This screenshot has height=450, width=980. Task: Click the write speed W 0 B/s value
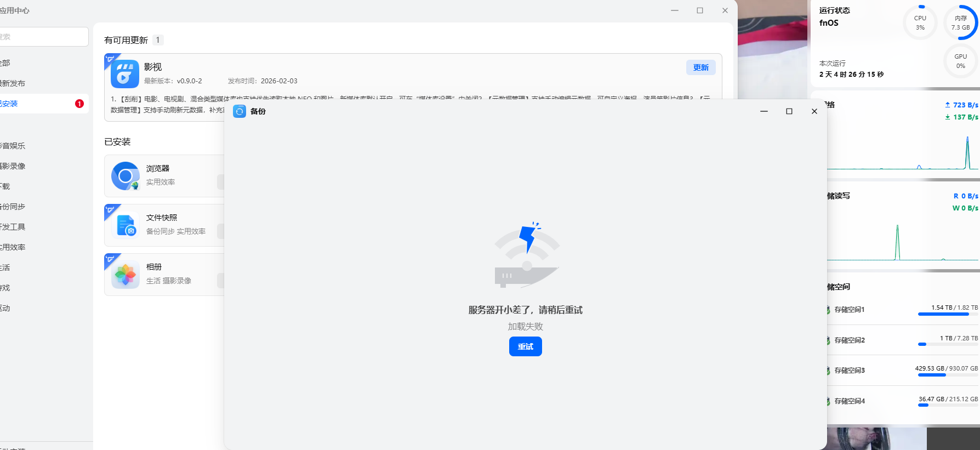coord(965,208)
